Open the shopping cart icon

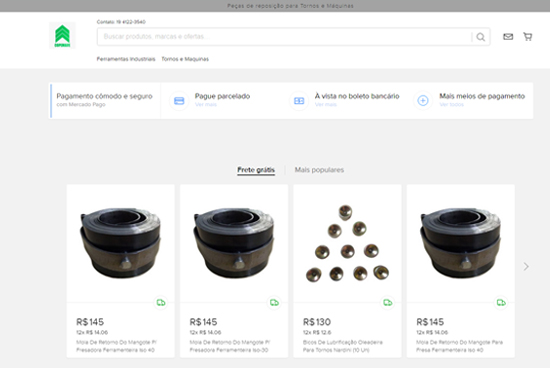(528, 36)
